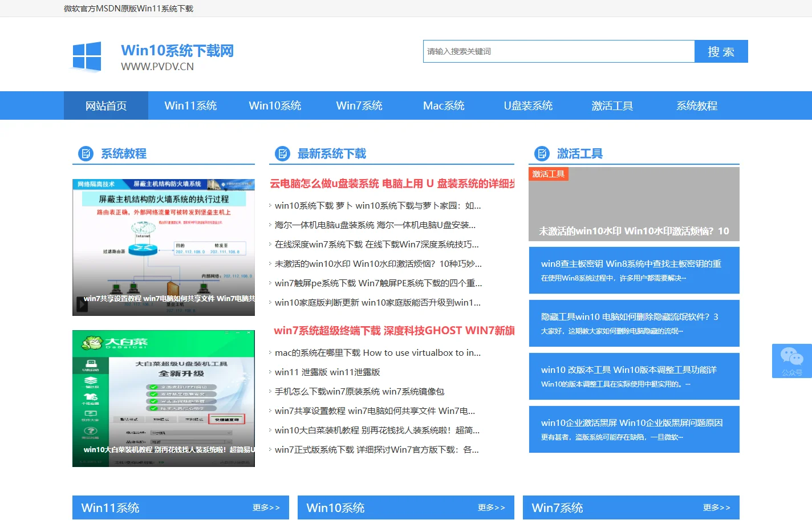The width and height of the screenshot is (812, 532).
Task: Open list article win7共享设置教程
Action: coord(375,411)
